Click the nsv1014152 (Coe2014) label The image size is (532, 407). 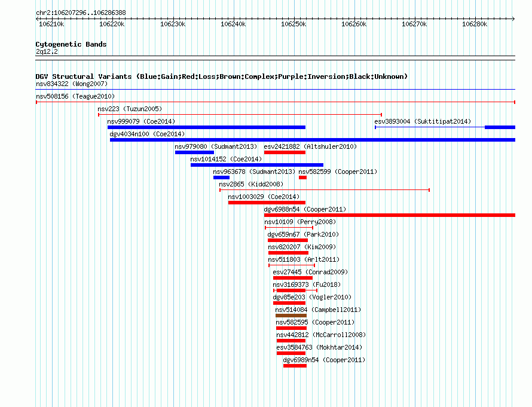pos(226,159)
